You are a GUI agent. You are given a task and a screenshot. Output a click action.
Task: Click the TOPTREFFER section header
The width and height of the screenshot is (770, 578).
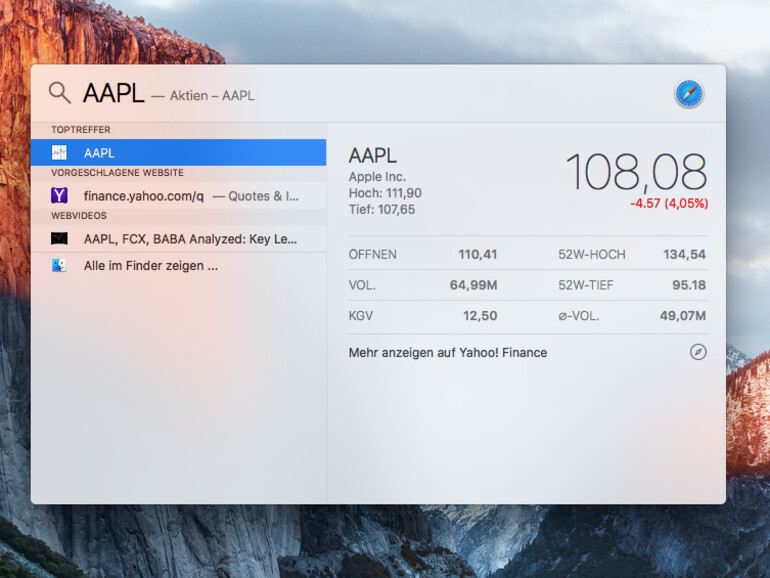(x=81, y=130)
